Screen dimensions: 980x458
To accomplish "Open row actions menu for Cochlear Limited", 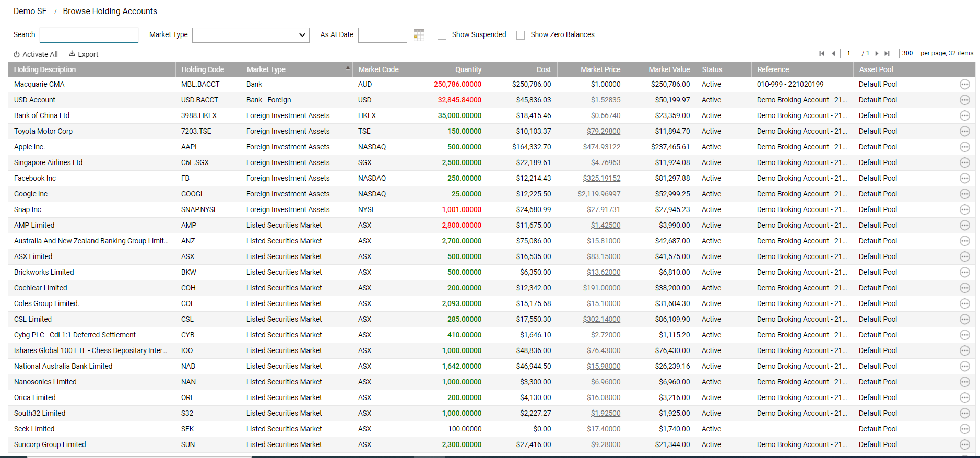I will (x=964, y=288).
